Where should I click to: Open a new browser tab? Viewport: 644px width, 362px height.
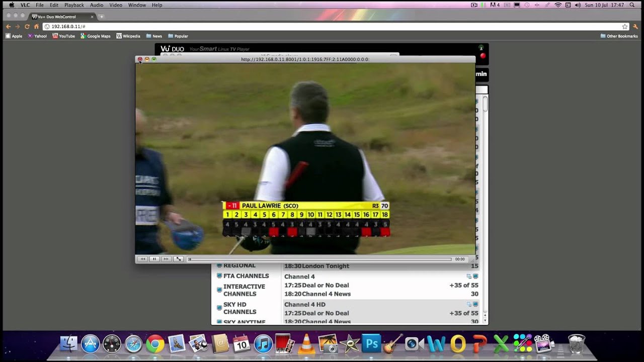tap(101, 17)
